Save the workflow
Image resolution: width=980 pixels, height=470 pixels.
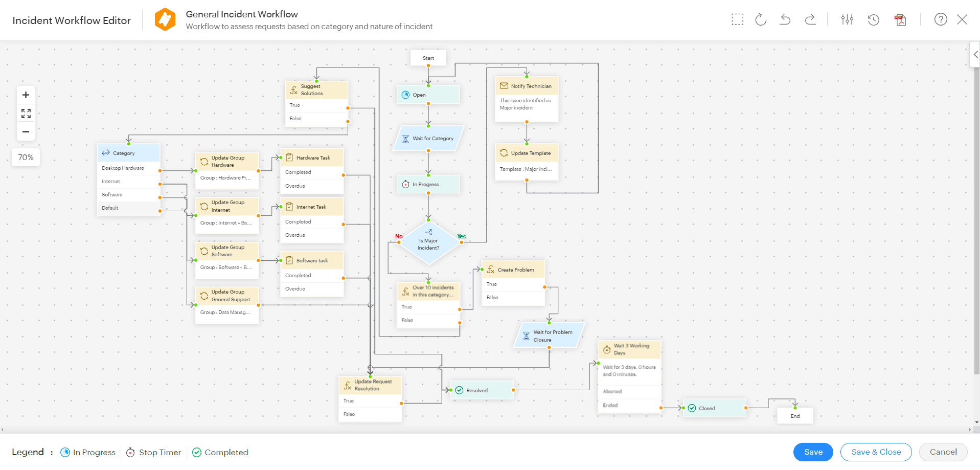(813, 452)
